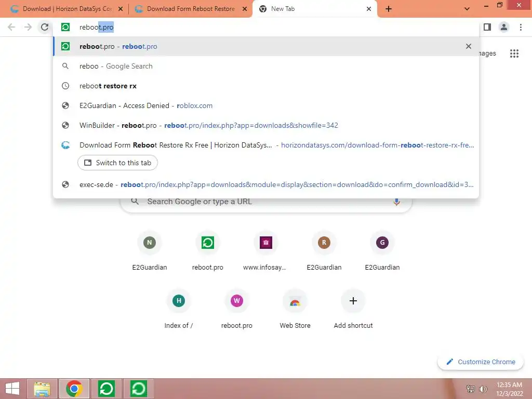Open the first green Reboot Restore taskbar icon
532x399 pixels.
106,389
